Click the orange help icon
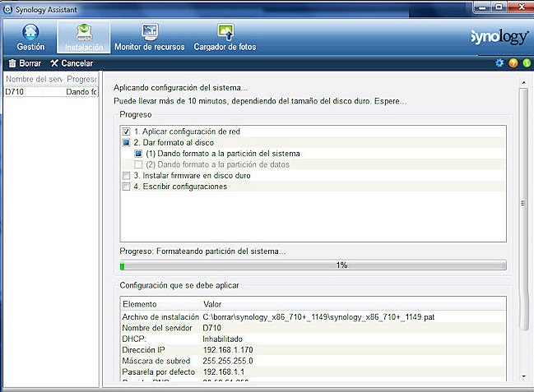This screenshot has height=392, width=534. 513,63
